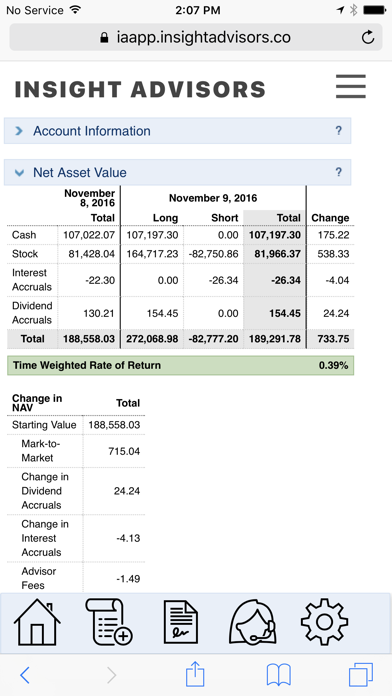This screenshot has height=696, width=392.
Task: Open help for Net Asset Value
Action: click(x=338, y=172)
